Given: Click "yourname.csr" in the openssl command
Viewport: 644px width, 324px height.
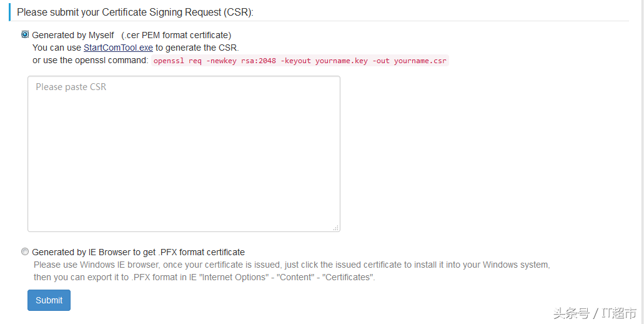Looking at the screenshot, I should (x=420, y=61).
